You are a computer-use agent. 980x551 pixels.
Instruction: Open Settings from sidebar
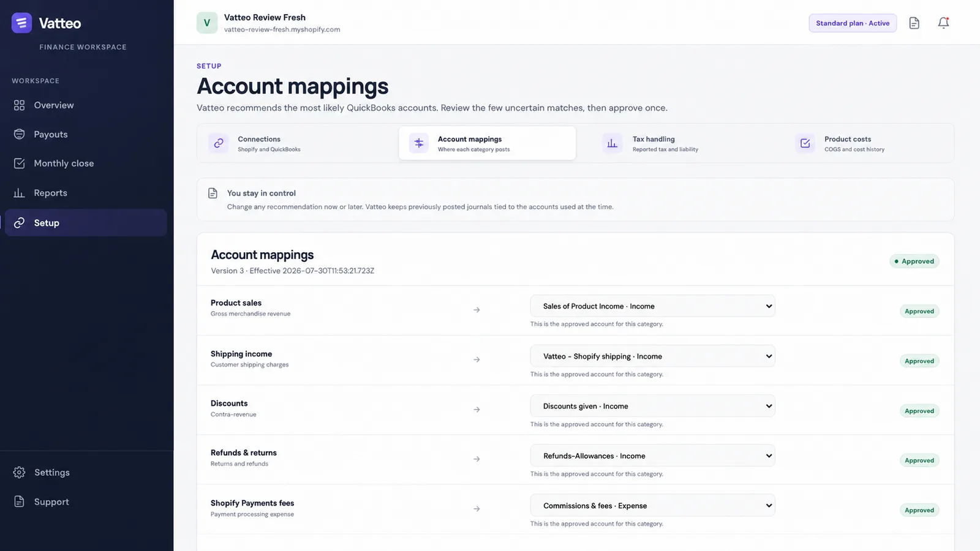coord(86,473)
